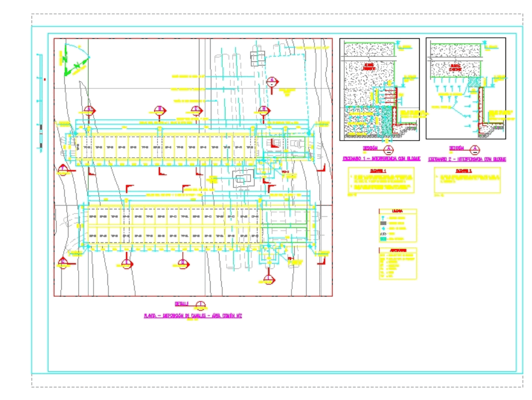
Task: Click the SECCIÓN label of Escenario 2
Action: [456, 149]
